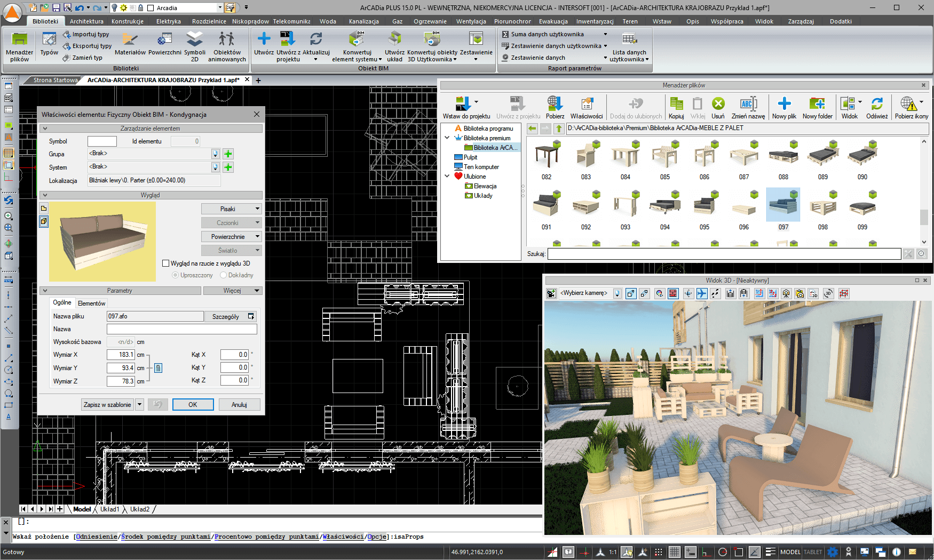Switch to the Konstrukcje ribbon tab
934x560 pixels.
point(128,21)
